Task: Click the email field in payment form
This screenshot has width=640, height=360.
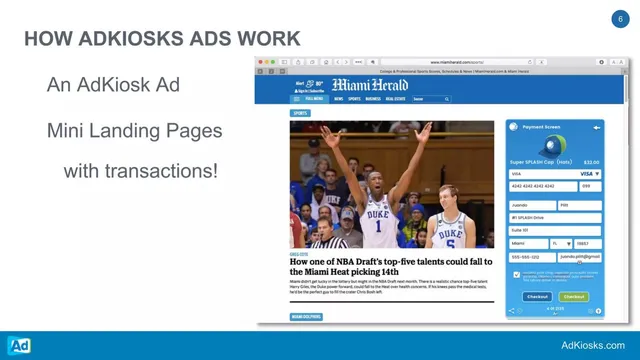Action: [x=580, y=257]
